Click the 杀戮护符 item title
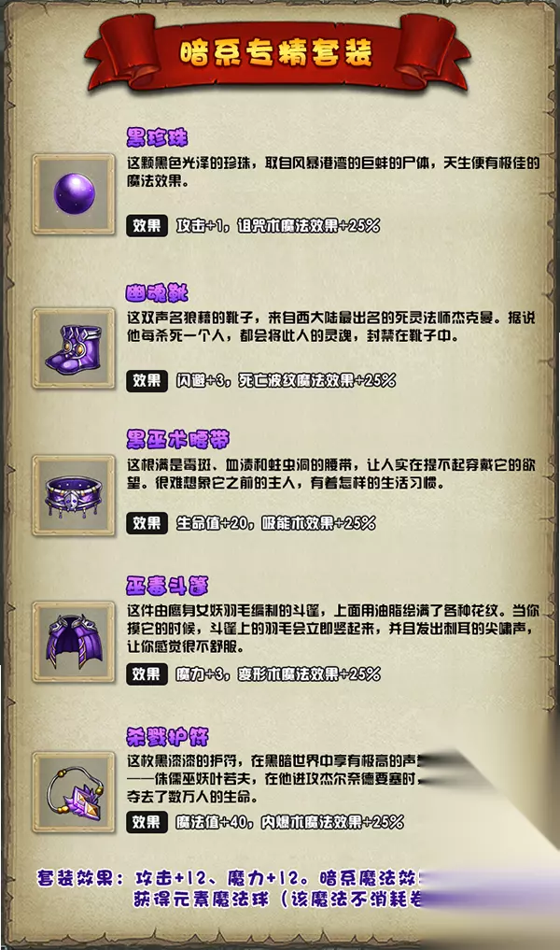This screenshot has width=560, height=950. (x=167, y=737)
